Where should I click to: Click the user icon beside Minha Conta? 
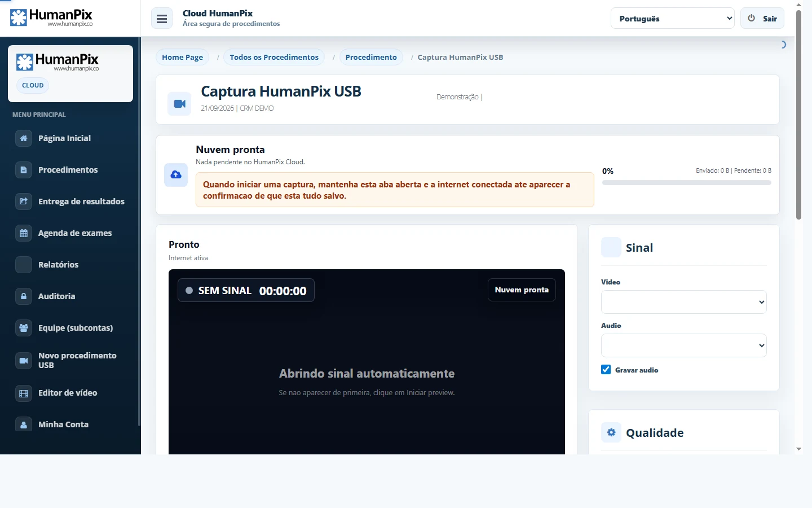pos(24,425)
